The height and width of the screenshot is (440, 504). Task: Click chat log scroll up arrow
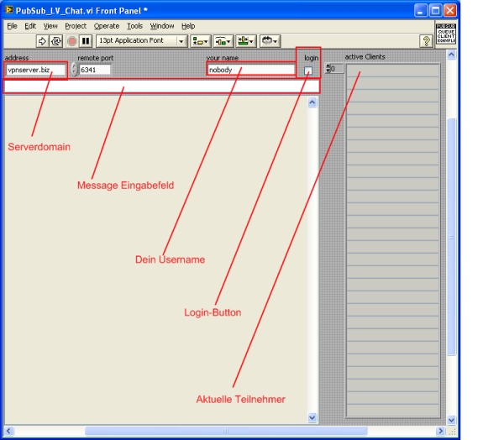[312, 102]
